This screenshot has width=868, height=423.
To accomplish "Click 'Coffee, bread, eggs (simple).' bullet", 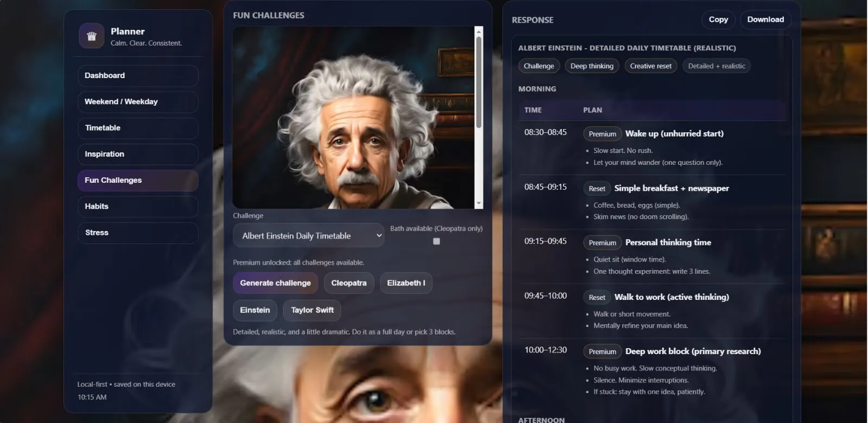I will coord(636,206).
